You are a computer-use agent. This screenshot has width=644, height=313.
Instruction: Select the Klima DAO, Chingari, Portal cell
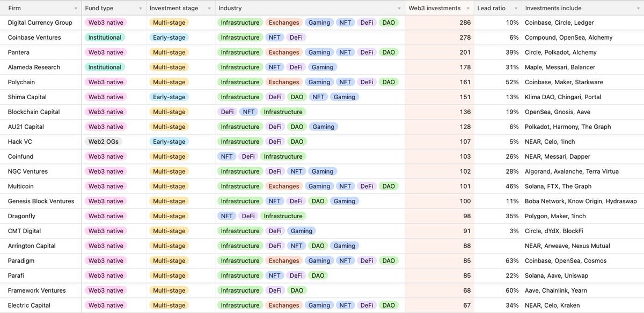(x=583, y=97)
